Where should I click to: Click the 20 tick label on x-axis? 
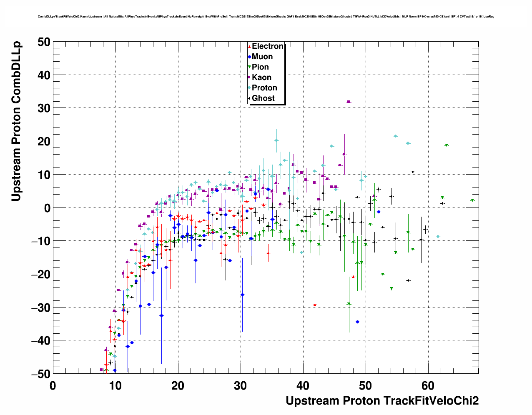coord(178,385)
